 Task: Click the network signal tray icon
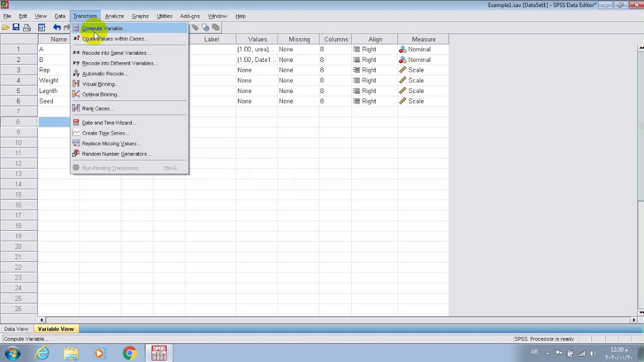582,353
